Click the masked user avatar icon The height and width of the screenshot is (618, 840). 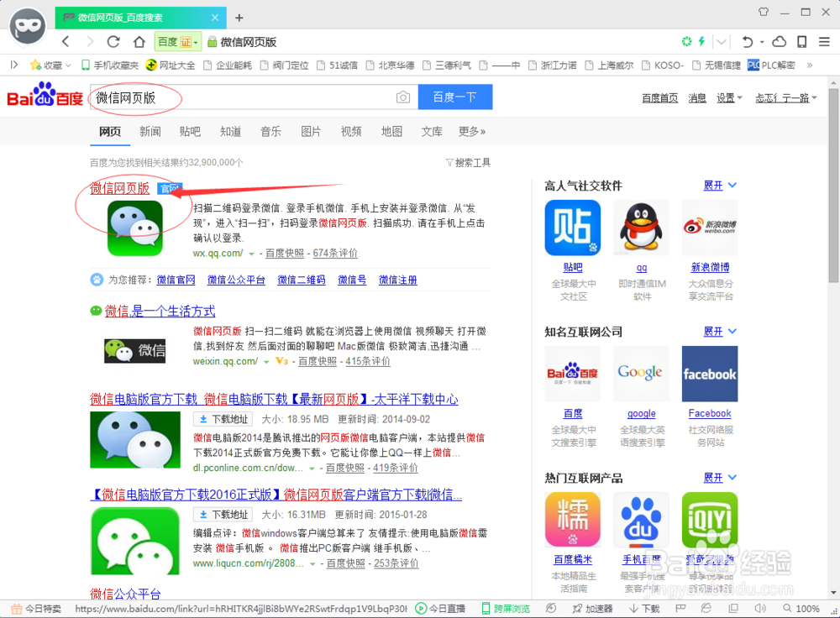pyautogui.click(x=28, y=26)
